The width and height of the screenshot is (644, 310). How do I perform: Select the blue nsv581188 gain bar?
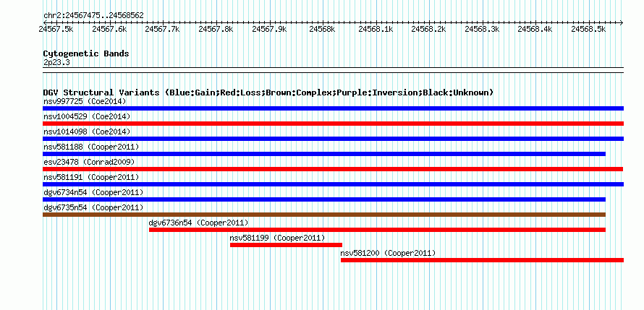click(x=324, y=154)
